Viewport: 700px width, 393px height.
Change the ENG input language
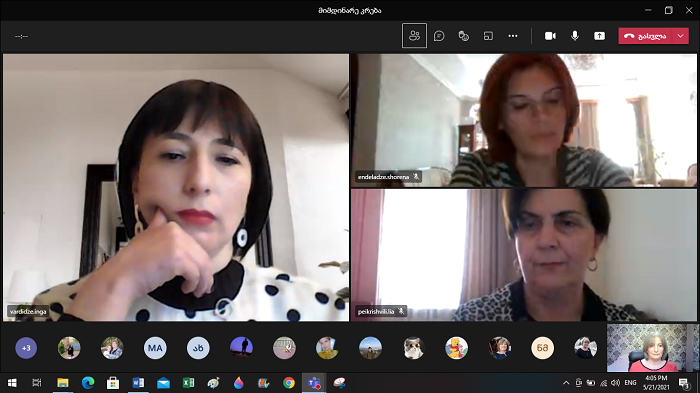pos(630,383)
